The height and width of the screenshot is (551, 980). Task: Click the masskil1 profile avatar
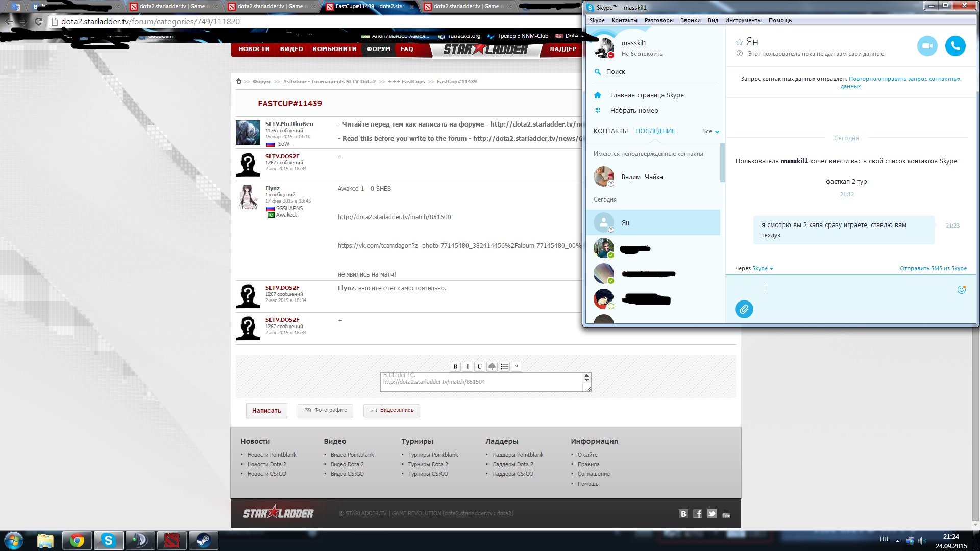coord(604,48)
